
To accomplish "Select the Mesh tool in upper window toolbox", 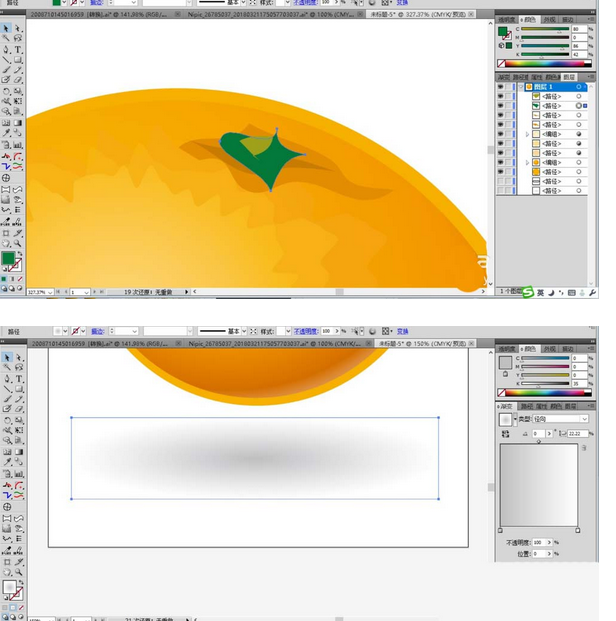I will [6, 123].
